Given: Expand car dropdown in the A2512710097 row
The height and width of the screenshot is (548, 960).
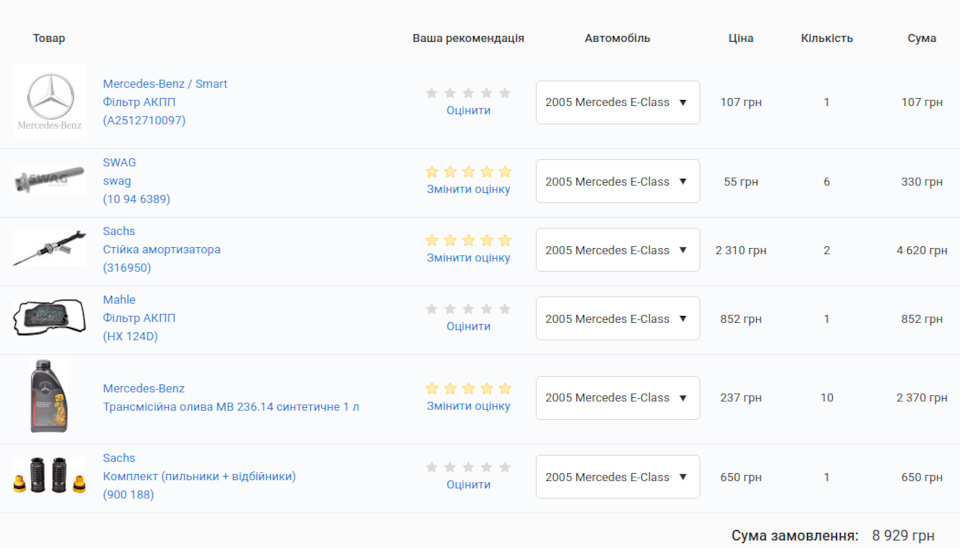Looking at the screenshot, I should click(618, 102).
